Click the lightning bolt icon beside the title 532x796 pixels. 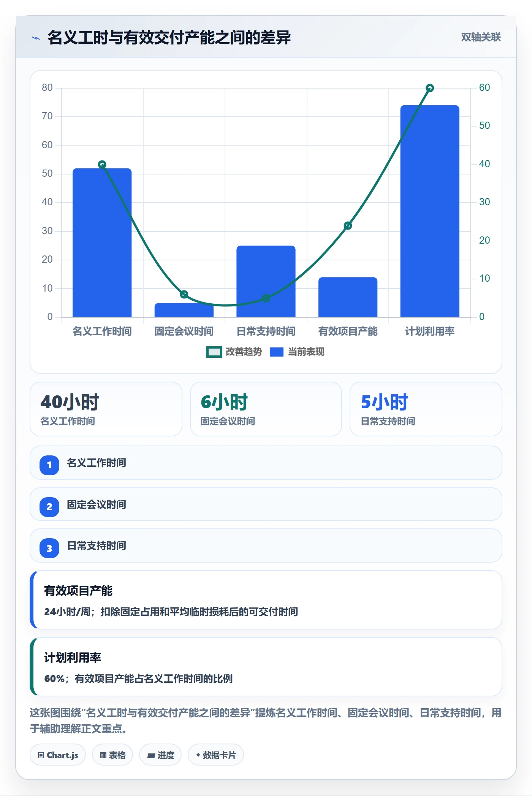36,38
